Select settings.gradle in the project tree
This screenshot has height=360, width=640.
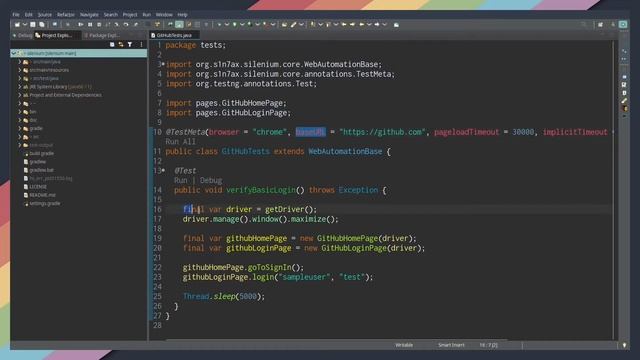[x=44, y=203]
